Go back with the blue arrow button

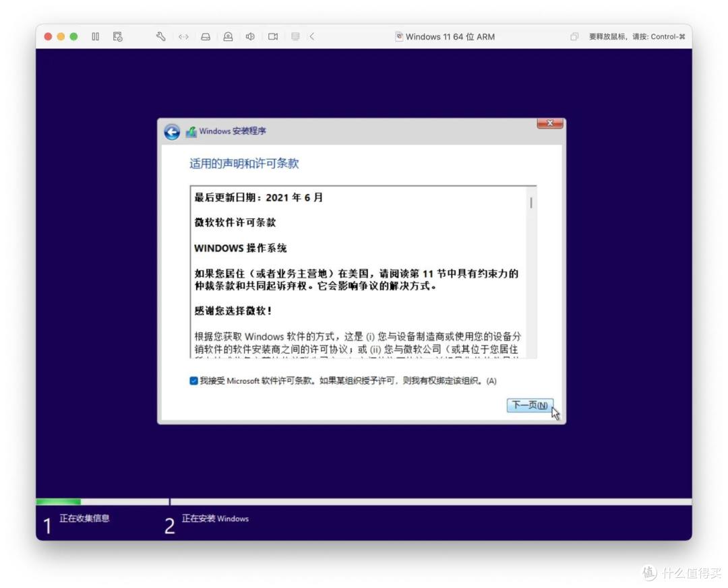[173, 132]
